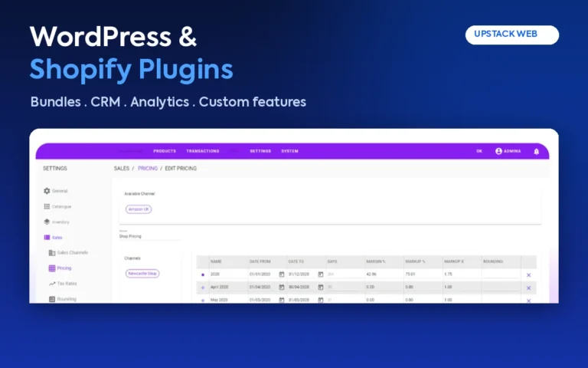Click the DATE TO column header
Viewport: 588px width, 368px height.
point(296,261)
